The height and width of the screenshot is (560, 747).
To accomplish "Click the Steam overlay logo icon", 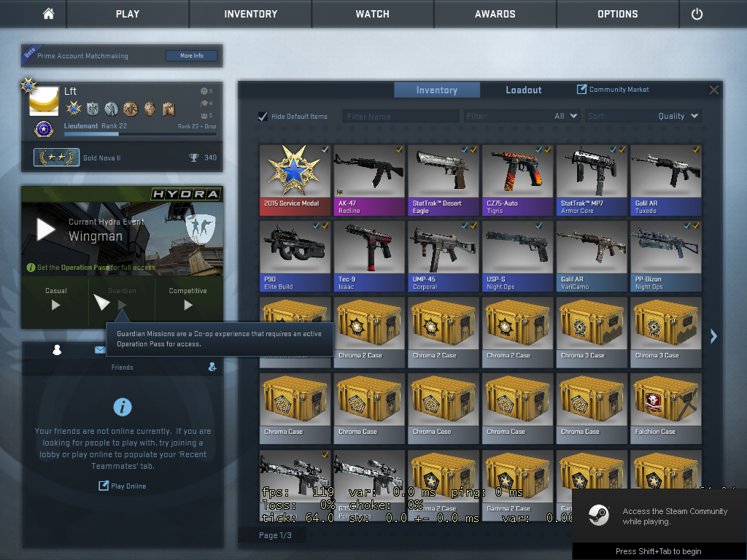I will pyautogui.click(x=599, y=516).
